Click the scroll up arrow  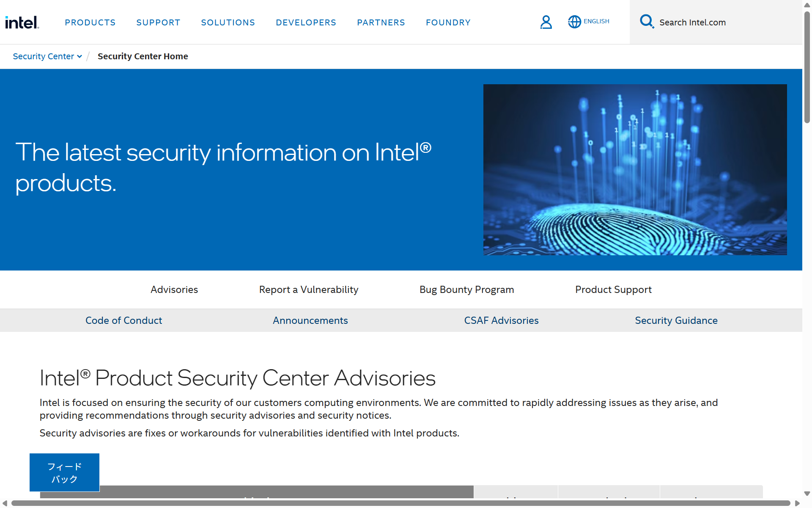(x=807, y=5)
